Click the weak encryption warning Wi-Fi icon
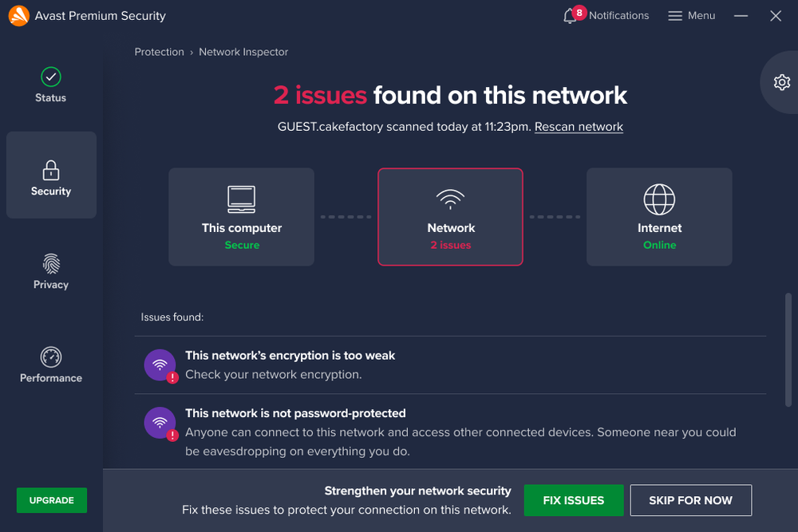The width and height of the screenshot is (798, 532). 159,363
